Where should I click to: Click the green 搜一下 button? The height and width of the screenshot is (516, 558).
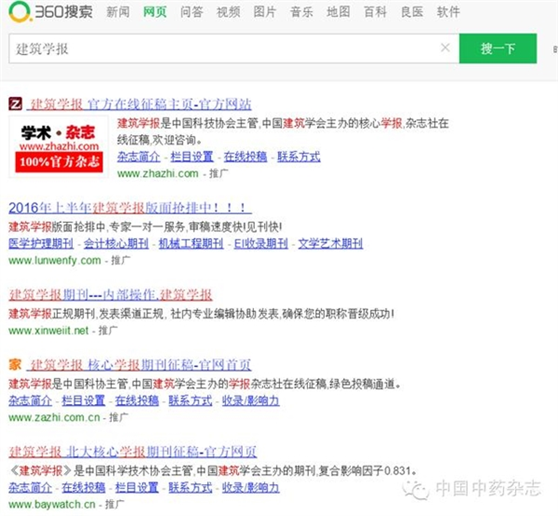tap(498, 48)
